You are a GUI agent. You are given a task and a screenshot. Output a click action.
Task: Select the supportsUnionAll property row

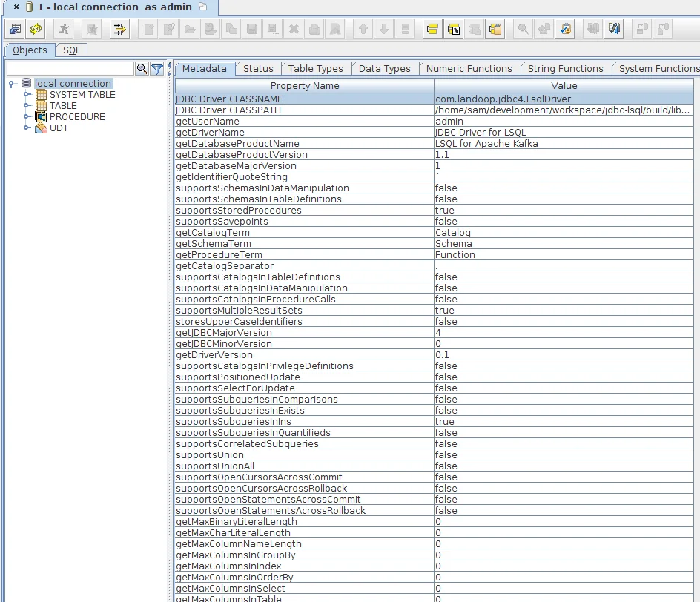tap(434, 466)
